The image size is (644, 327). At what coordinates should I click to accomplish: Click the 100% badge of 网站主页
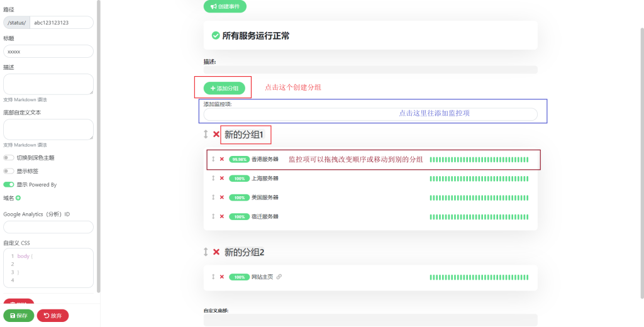pyautogui.click(x=240, y=277)
